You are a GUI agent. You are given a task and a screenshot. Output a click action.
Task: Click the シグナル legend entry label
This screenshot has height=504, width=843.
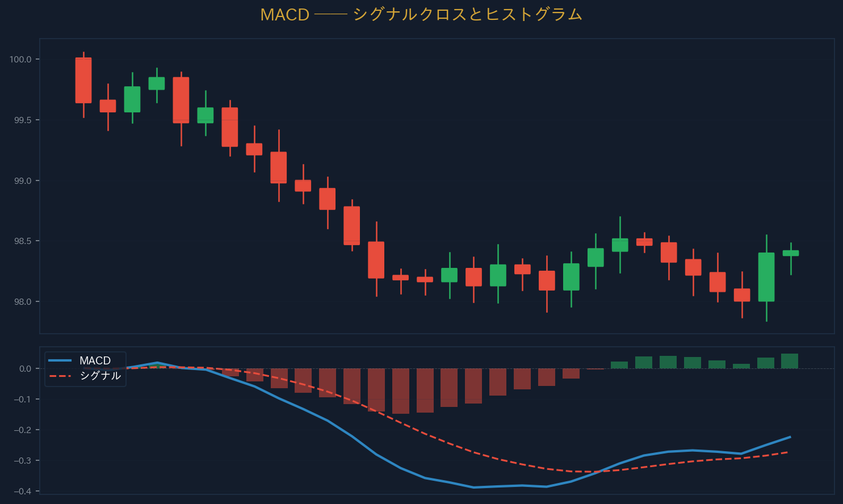pos(100,376)
